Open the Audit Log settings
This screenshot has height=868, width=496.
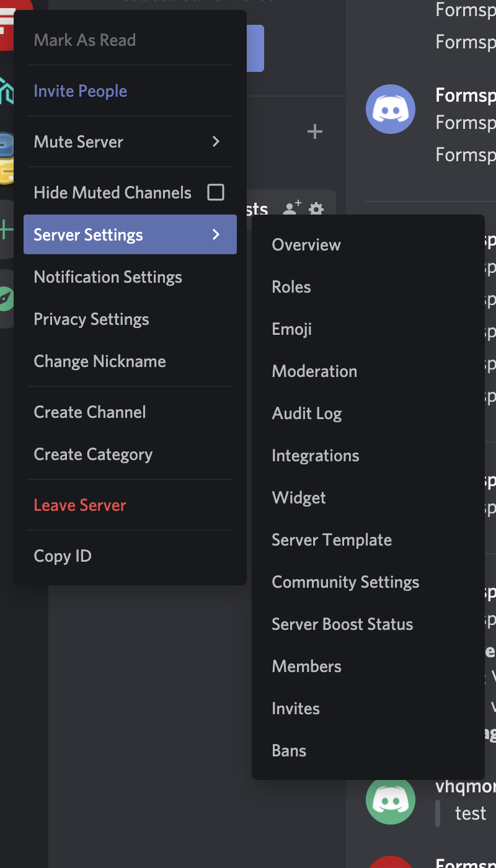pyautogui.click(x=307, y=414)
